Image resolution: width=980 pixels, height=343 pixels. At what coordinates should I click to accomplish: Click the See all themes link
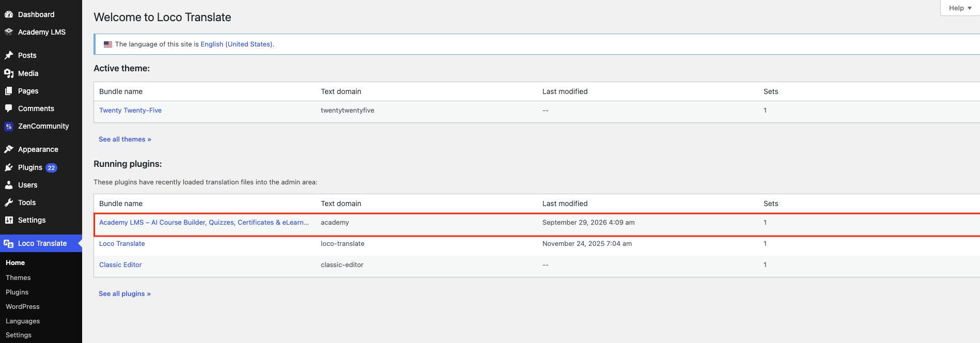[x=125, y=139]
